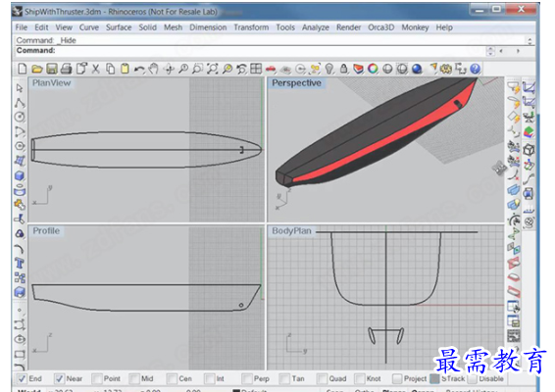Screen dimensions: 555x392
Task: Open the Surface menu
Action: pos(119,27)
